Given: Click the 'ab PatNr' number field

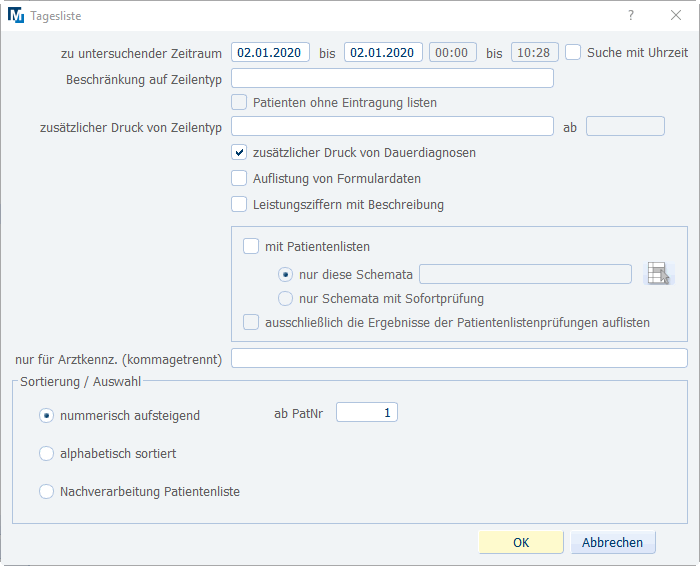Looking at the screenshot, I should 366,412.
